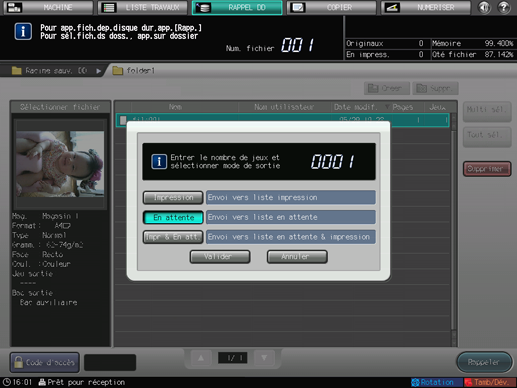Select Impr & En att. output mode

(x=173, y=237)
